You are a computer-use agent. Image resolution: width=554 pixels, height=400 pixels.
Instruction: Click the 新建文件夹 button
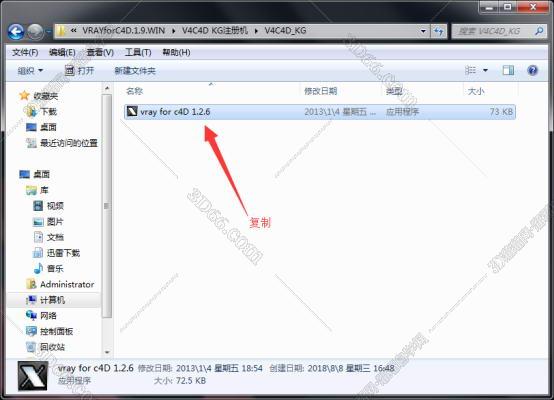tap(135, 71)
